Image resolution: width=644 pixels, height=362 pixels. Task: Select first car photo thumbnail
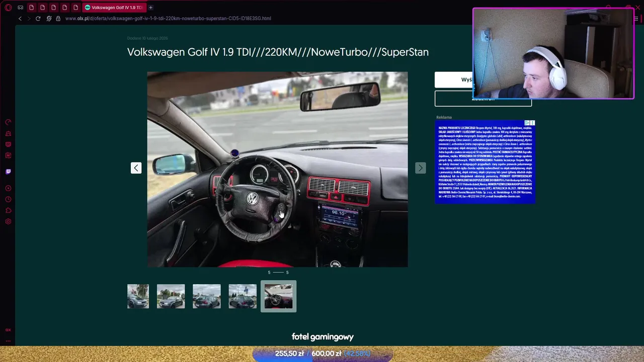pyautogui.click(x=138, y=296)
